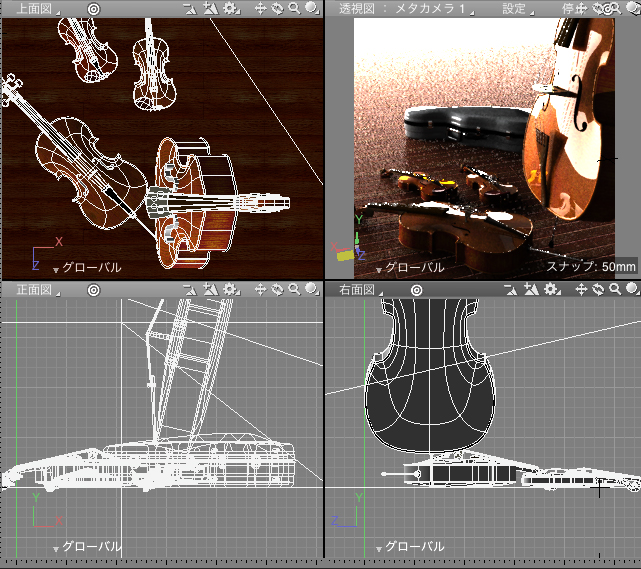This screenshot has height=569, width=641.
Task: Click the pan arrows icon in 右面図 header
Action: (581, 289)
